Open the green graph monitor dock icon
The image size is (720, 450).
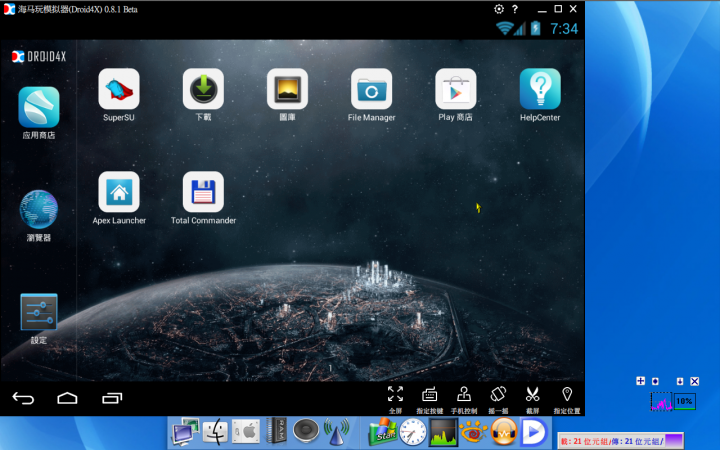[x=444, y=432]
